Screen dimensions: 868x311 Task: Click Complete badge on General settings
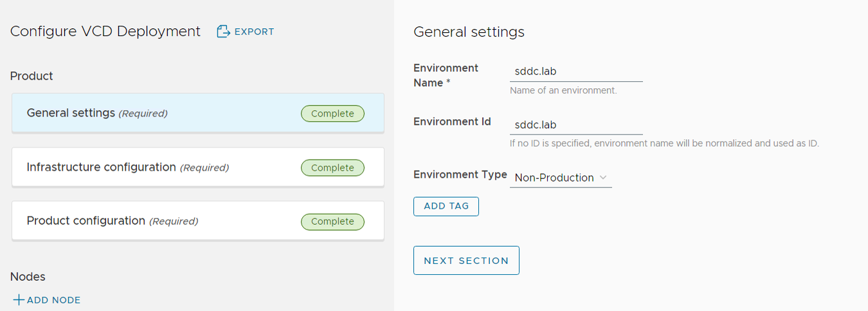click(x=332, y=114)
